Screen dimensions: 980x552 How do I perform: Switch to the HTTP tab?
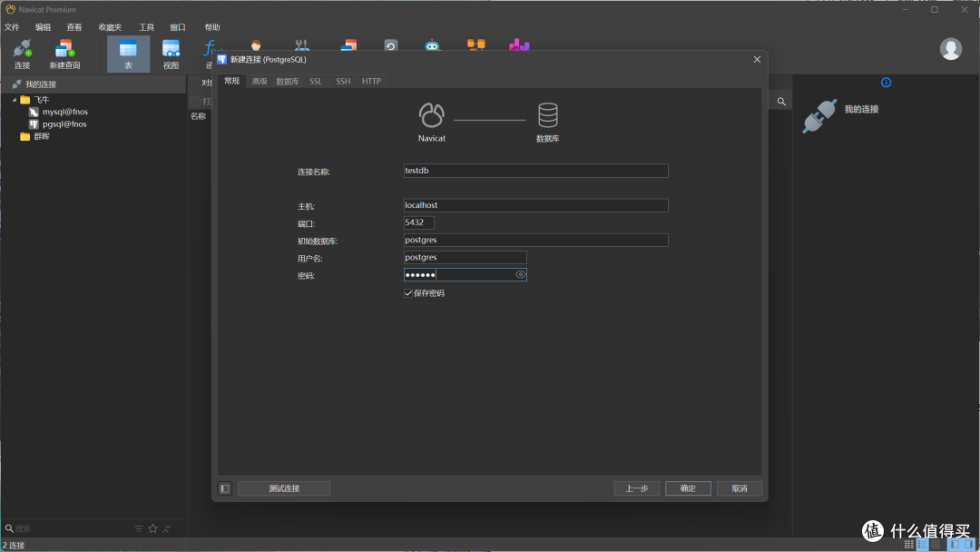click(x=371, y=82)
